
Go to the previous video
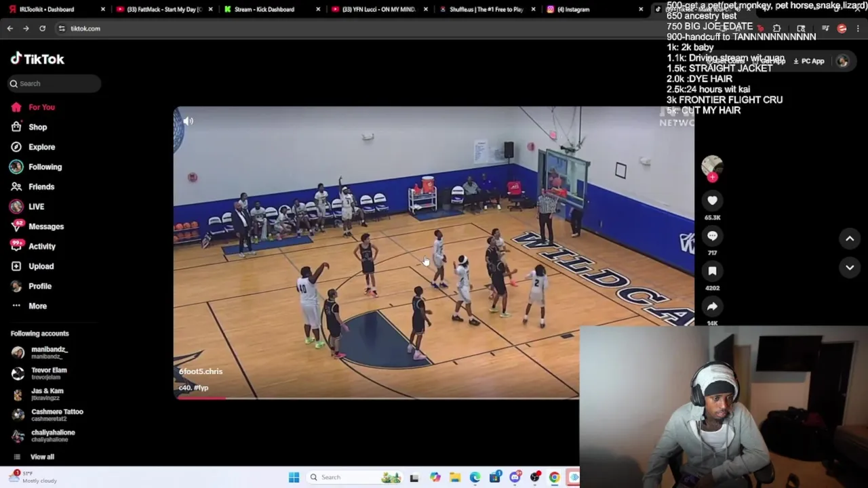(x=850, y=239)
